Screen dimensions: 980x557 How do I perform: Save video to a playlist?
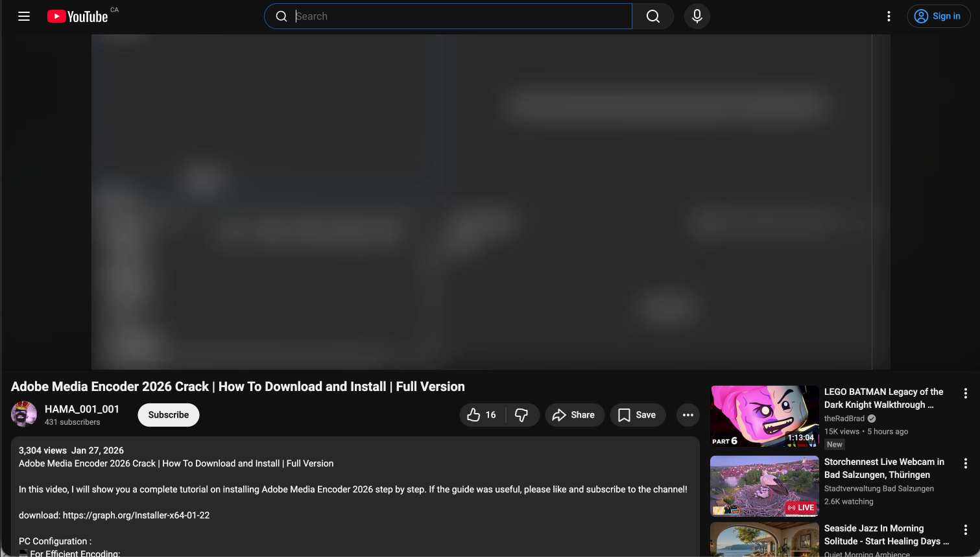(638, 415)
